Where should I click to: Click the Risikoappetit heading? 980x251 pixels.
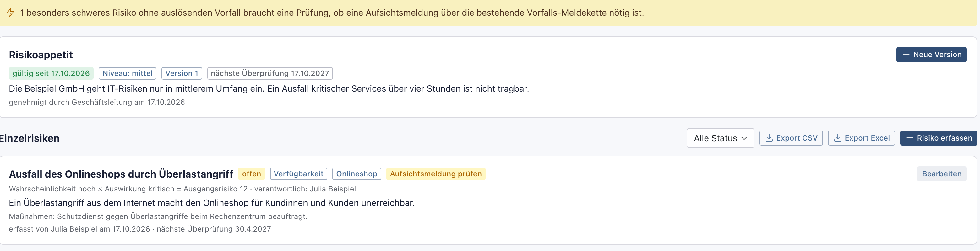pyautogui.click(x=41, y=55)
